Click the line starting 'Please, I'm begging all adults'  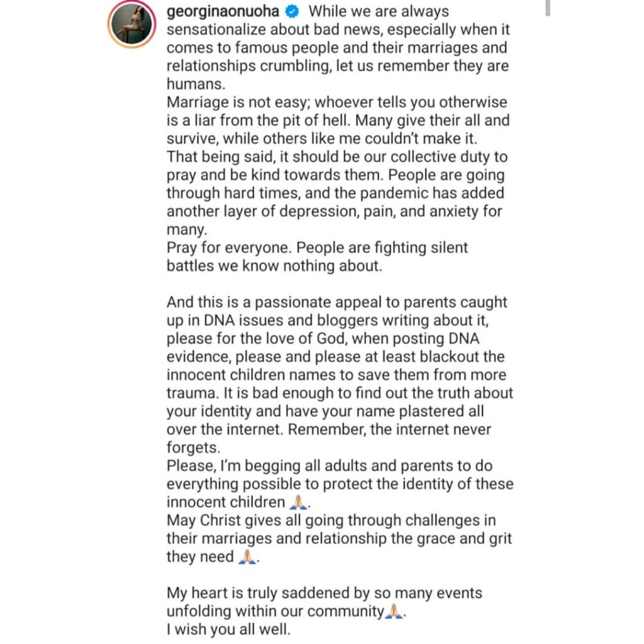coord(330,466)
